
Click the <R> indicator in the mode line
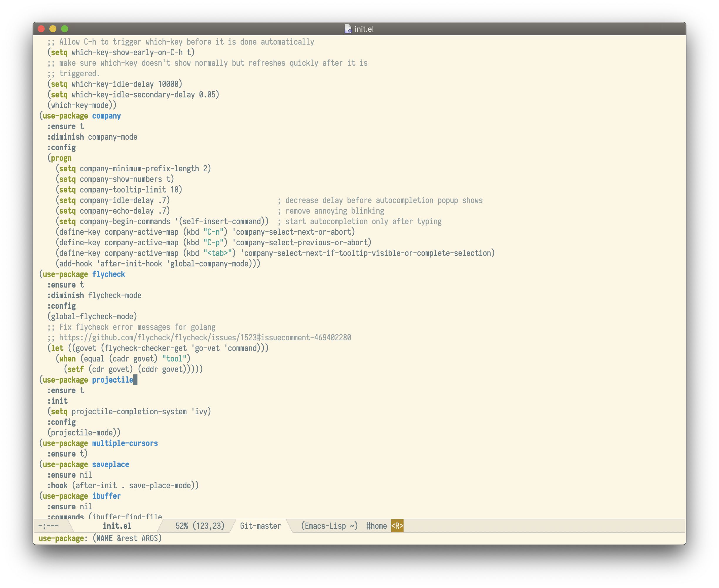397,526
